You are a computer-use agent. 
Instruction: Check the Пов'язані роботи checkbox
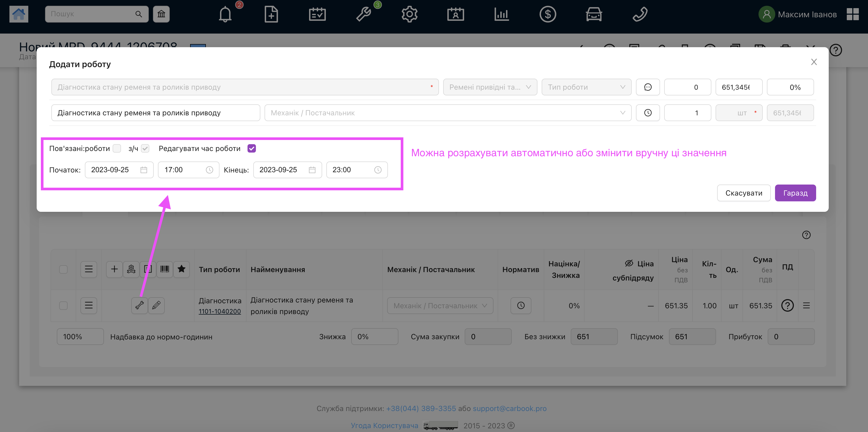[x=117, y=148]
